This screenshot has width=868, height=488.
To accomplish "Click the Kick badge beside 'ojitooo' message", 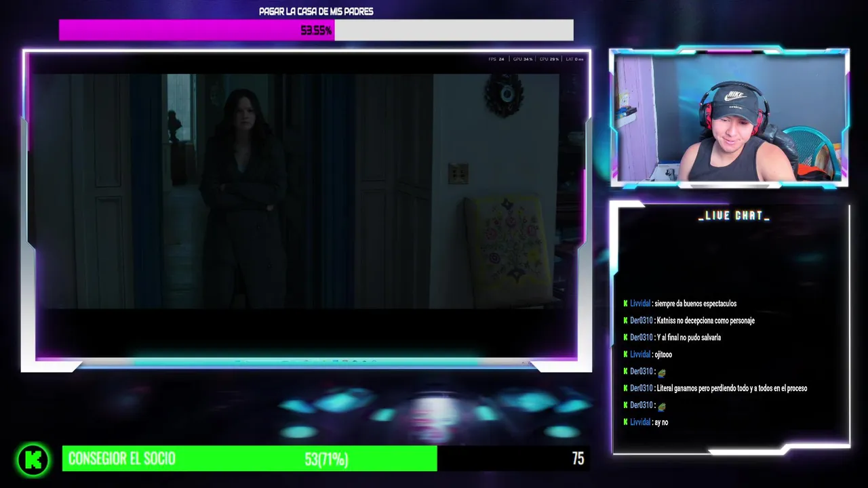I will [625, 354].
